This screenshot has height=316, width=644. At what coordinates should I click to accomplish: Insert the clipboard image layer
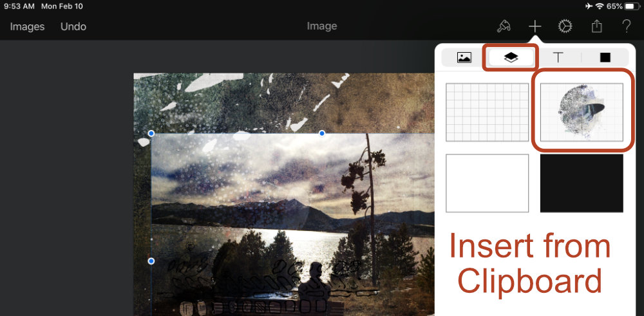582,112
